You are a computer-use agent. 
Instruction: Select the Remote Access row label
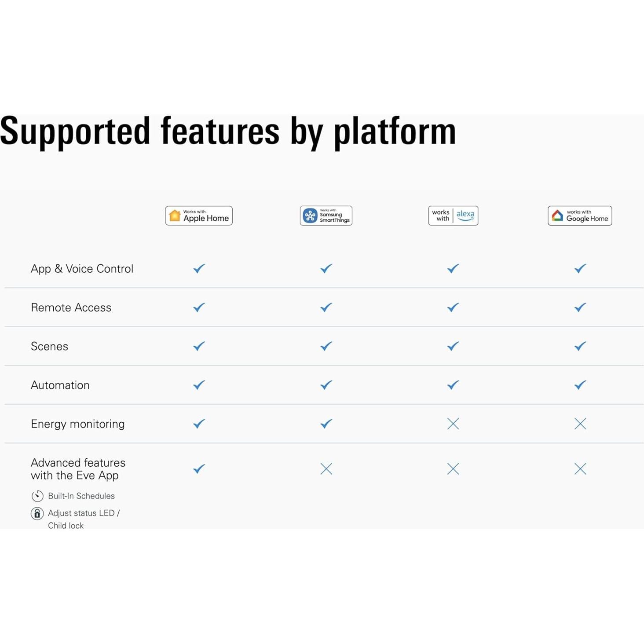pos(71,307)
